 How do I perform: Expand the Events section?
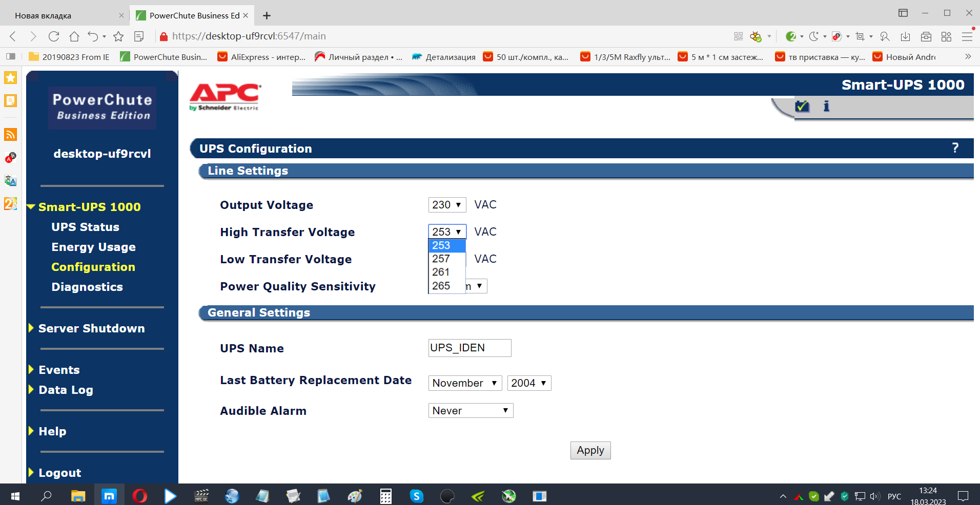coord(31,370)
